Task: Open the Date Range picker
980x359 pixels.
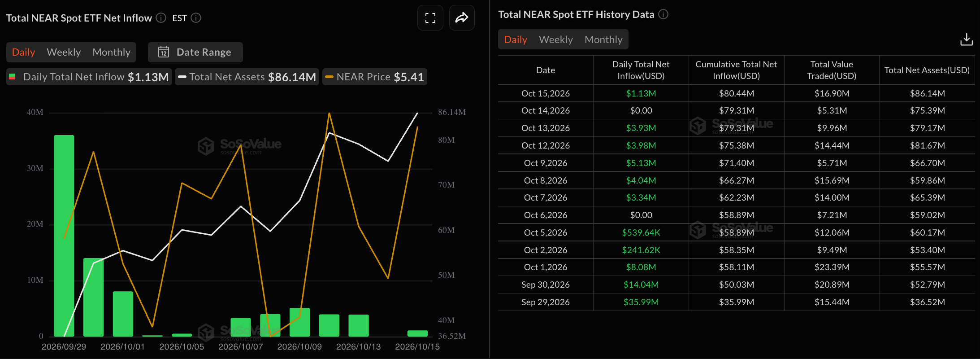Action: click(195, 52)
